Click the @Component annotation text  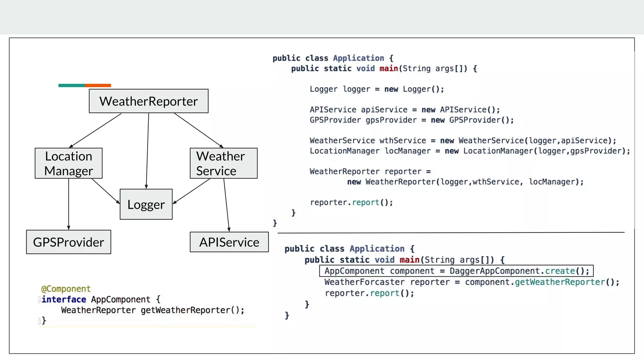click(x=66, y=289)
